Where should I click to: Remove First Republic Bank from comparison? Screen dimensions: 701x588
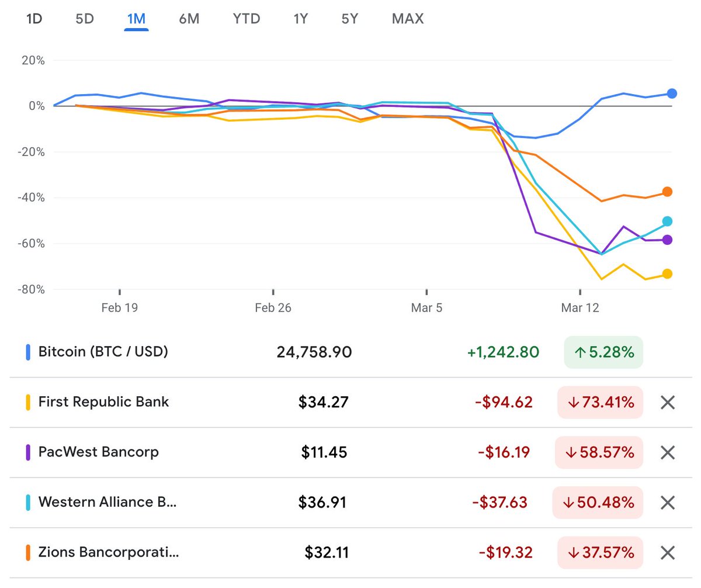click(668, 402)
